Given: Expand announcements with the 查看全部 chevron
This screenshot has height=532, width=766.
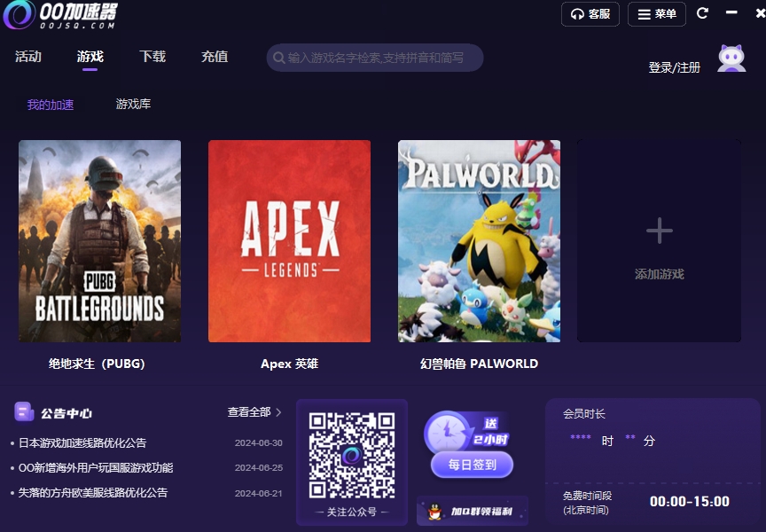Looking at the screenshot, I should [x=278, y=412].
